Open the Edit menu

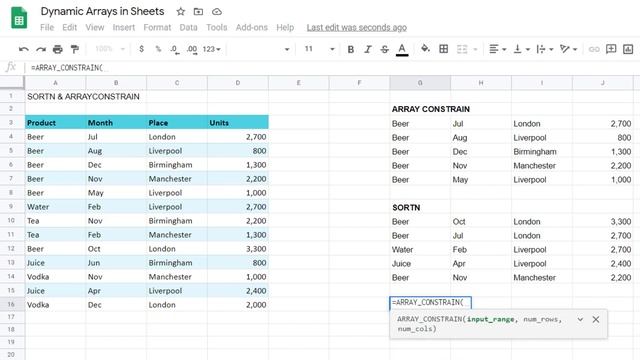pyautogui.click(x=69, y=27)
